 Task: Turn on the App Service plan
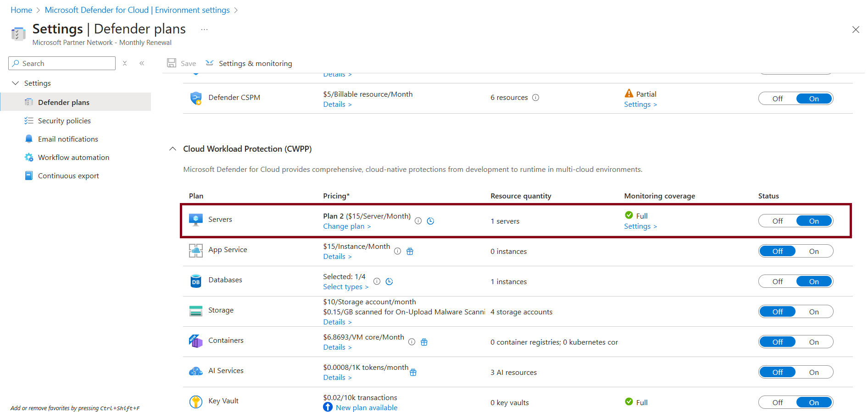(x=814, y=251)
